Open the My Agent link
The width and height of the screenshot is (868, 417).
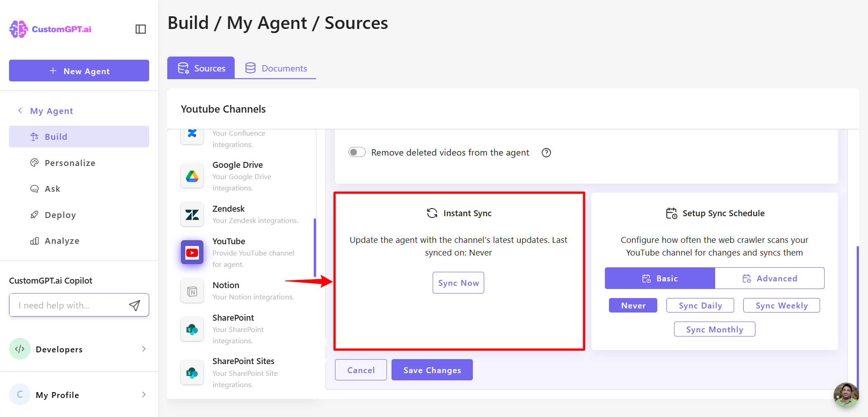52,111
